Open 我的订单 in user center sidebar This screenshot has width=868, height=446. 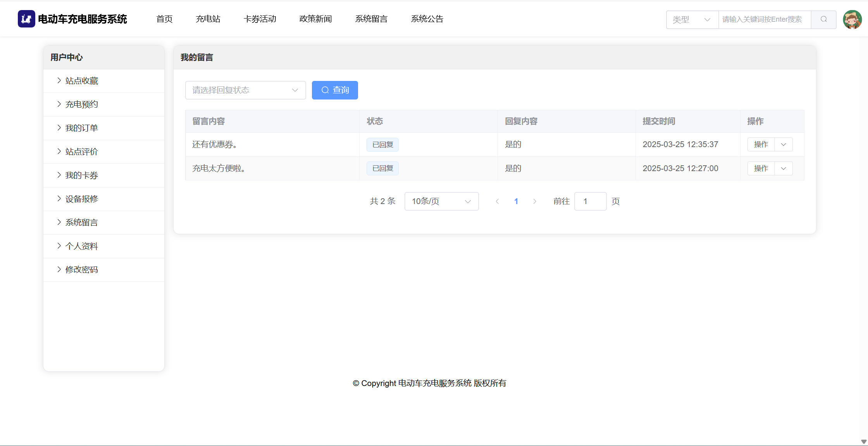click(81, 128)
